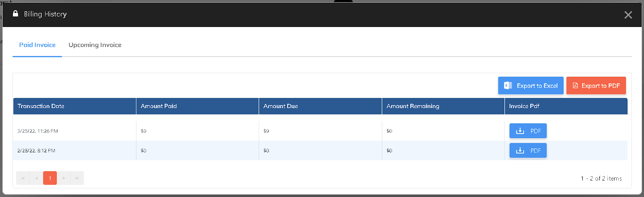
Task: Sort by the Amount Remaining column header
Action: click(x=413, y=106)
